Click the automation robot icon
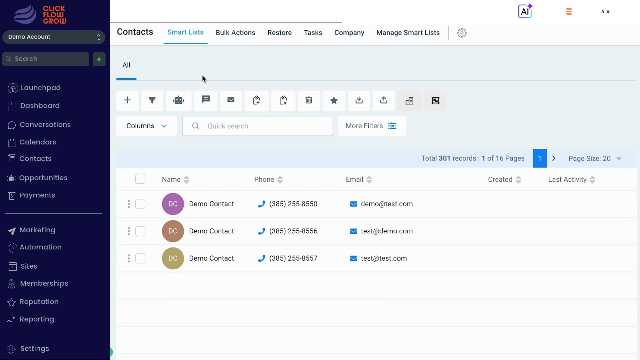Screen dimensions: 640x360 pos(178,100)
